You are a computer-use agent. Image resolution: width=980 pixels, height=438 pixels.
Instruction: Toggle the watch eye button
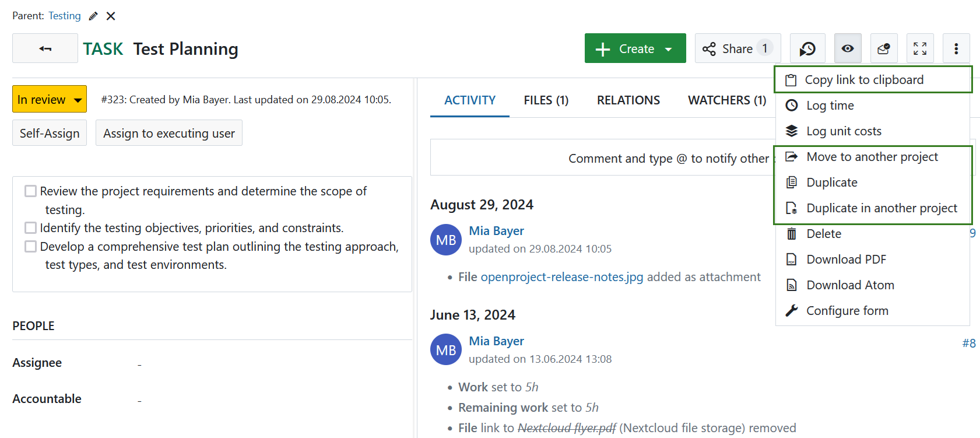coord(848,48)
